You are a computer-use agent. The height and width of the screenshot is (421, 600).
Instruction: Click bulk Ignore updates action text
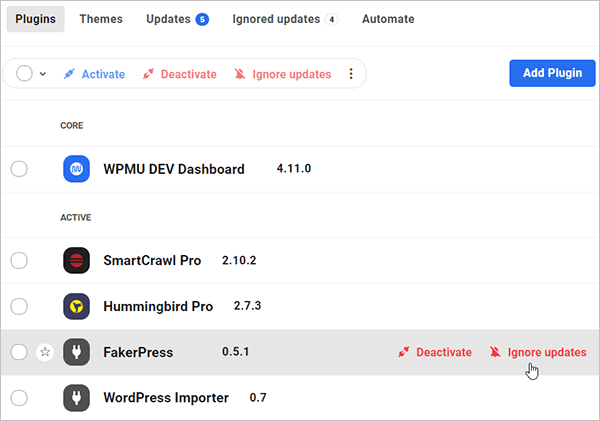point(292,74)
